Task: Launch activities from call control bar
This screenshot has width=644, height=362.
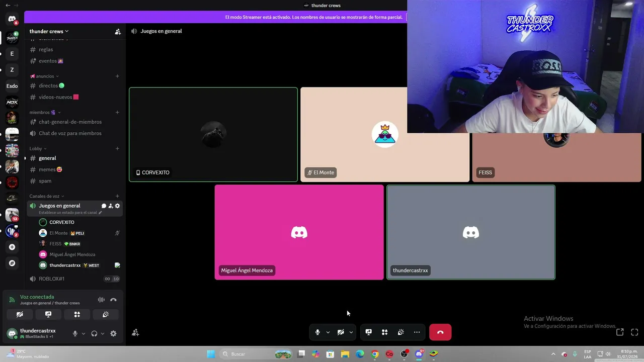Action: point(384,332)
